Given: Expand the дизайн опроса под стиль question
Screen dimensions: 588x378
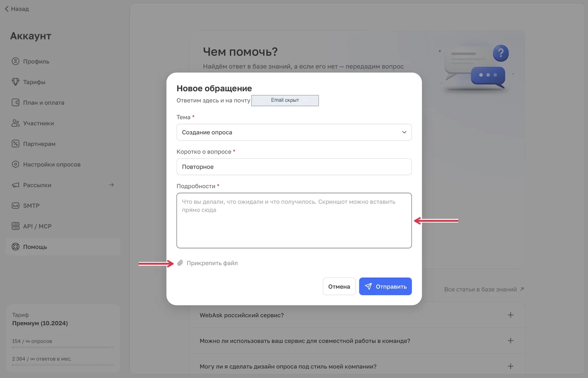Looking at the screenshot, I should (x=511, y=366).
